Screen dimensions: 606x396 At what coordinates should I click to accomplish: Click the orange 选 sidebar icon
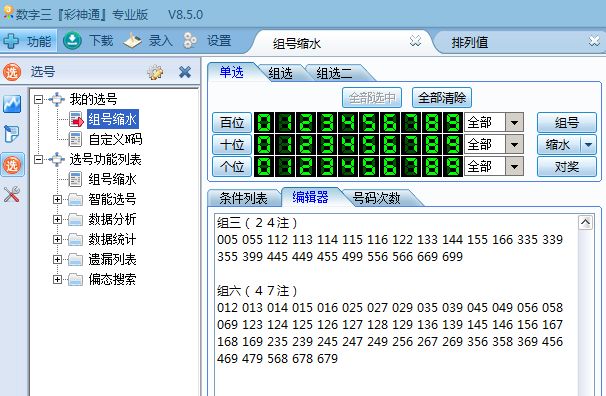(x=12, y=165)
